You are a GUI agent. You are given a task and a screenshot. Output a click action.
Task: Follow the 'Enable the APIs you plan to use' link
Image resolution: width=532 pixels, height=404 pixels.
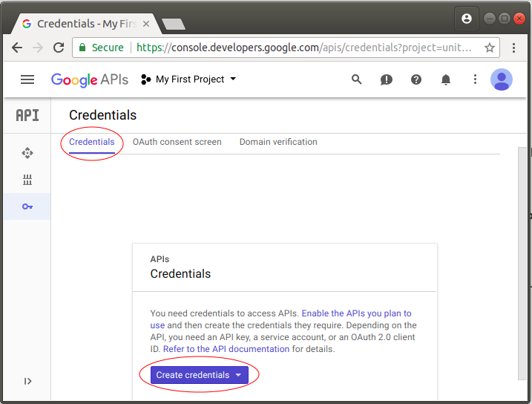[x=281, y=319]
